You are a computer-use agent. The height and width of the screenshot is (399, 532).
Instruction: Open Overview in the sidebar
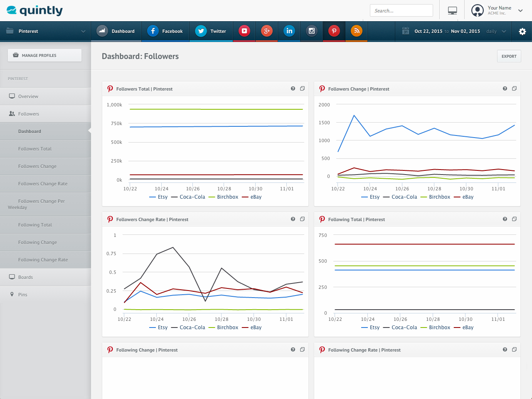coord(45,96)
